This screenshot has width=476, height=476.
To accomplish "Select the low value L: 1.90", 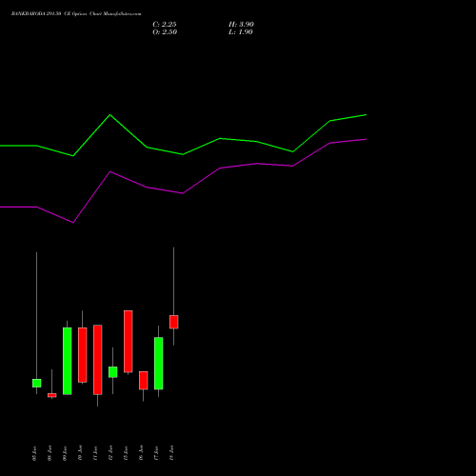I will (x=241, y=32).
